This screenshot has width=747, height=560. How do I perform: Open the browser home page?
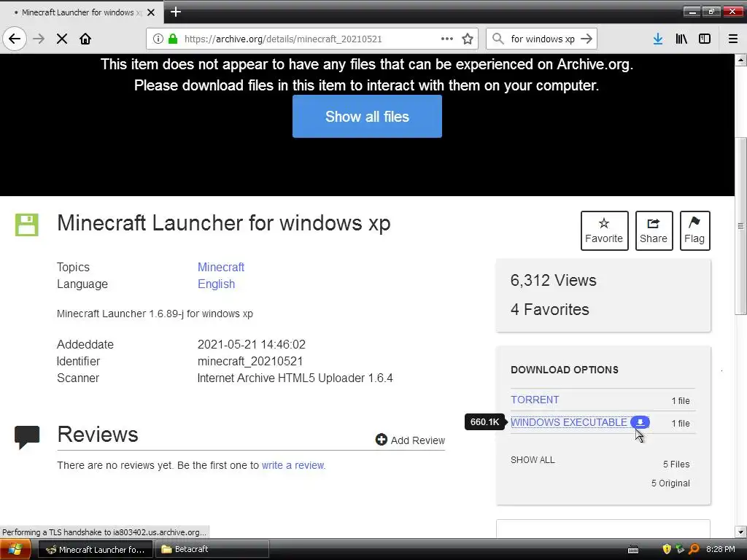pos(85,39)
